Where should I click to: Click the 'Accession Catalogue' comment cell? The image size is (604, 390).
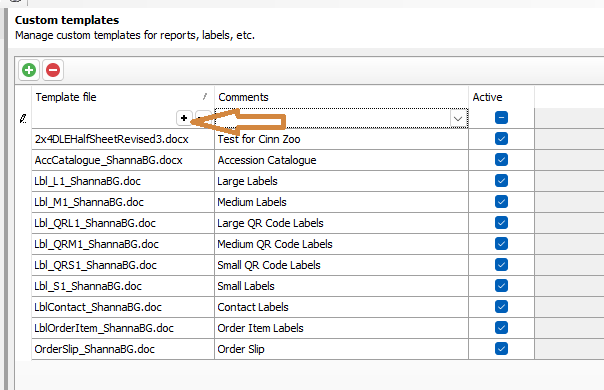click(341, 160)
